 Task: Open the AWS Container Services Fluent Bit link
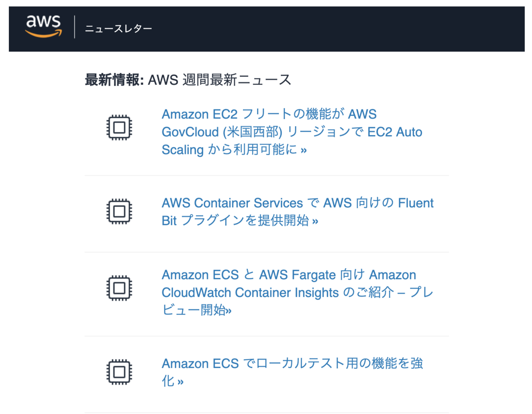tap(297, 212)
